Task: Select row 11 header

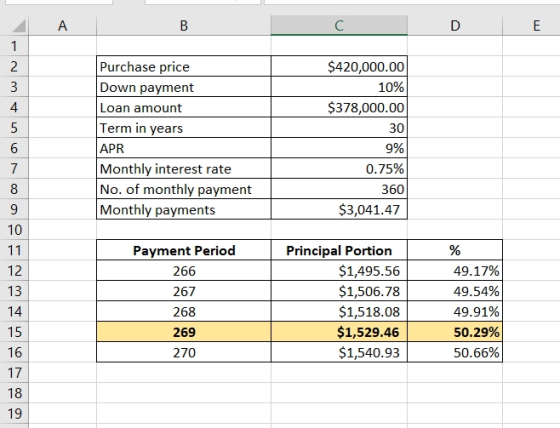Action: pos(14,250)
